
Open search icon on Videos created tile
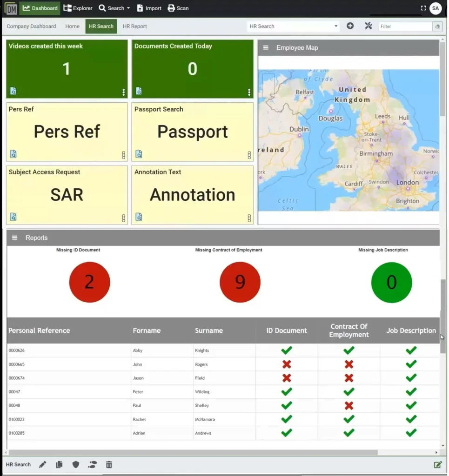pos(13,91)
